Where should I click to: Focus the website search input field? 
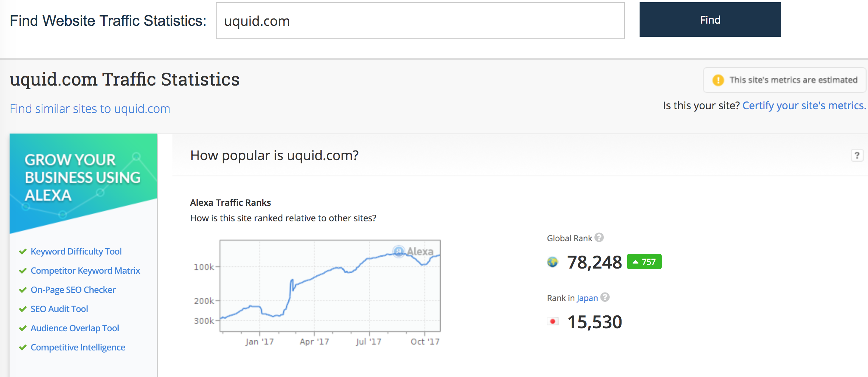tap(420, 21)
